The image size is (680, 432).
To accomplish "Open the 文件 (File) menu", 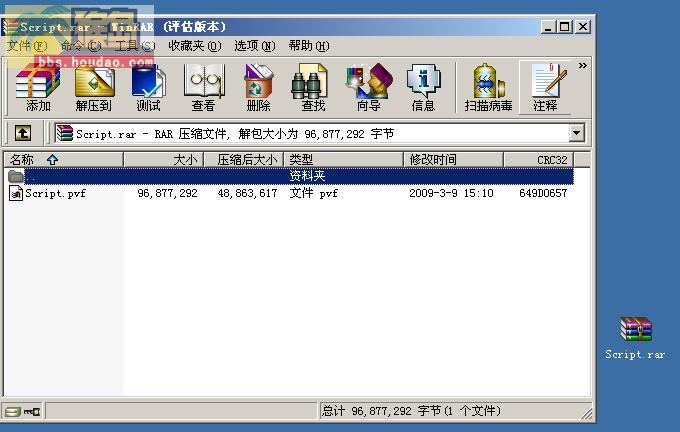I will coord(27,46).
